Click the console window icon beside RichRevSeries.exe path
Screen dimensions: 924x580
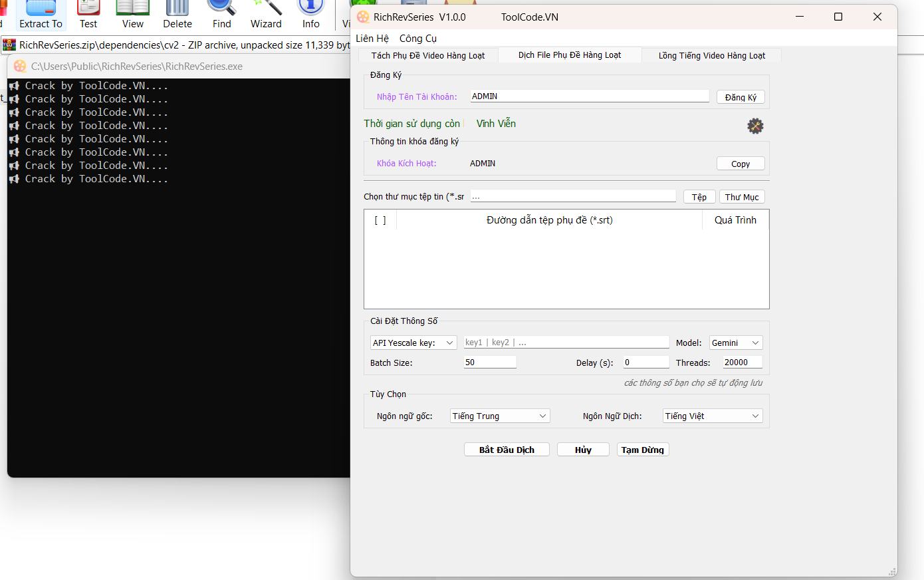(20, 66)
